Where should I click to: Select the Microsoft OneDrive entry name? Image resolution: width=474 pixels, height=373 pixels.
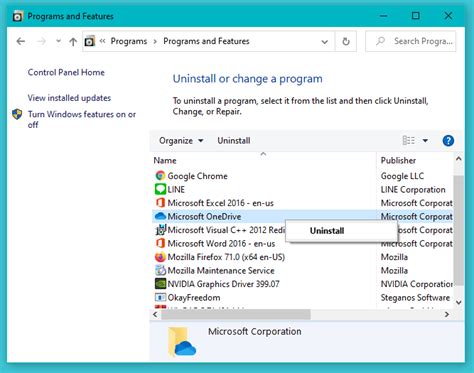204,217
